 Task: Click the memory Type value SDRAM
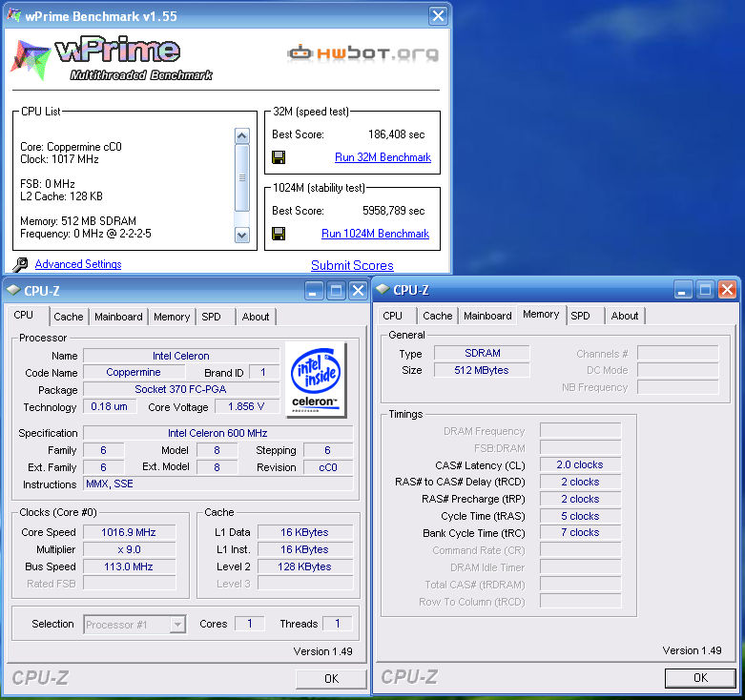pyautogui.click(x=482, y=353)
